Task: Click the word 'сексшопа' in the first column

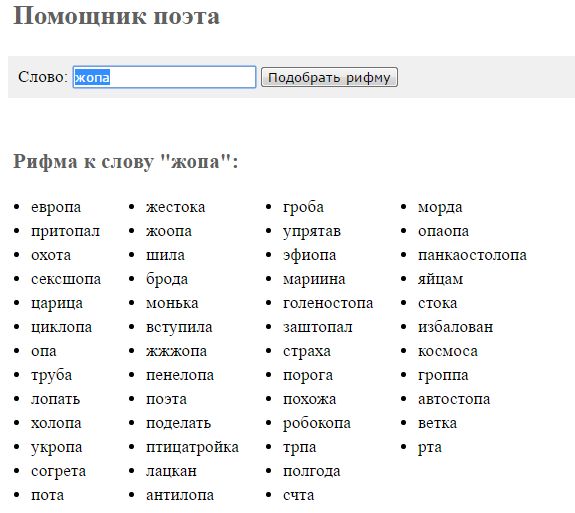Action: tap(66, 279)
